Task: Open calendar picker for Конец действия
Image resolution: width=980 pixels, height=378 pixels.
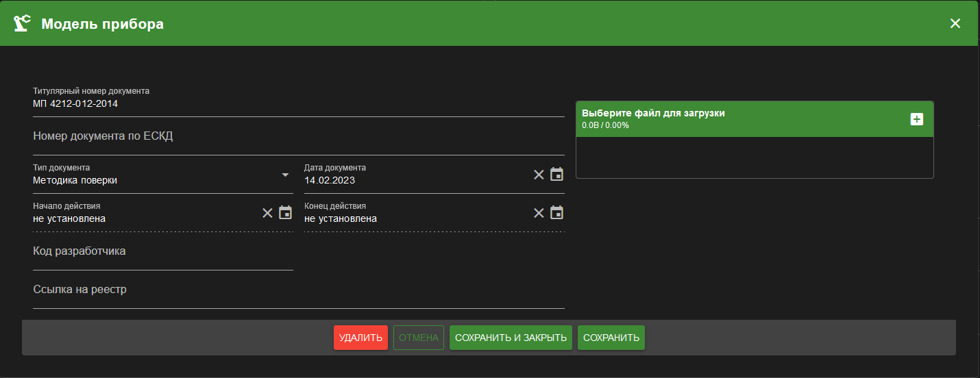Action: 557,213
